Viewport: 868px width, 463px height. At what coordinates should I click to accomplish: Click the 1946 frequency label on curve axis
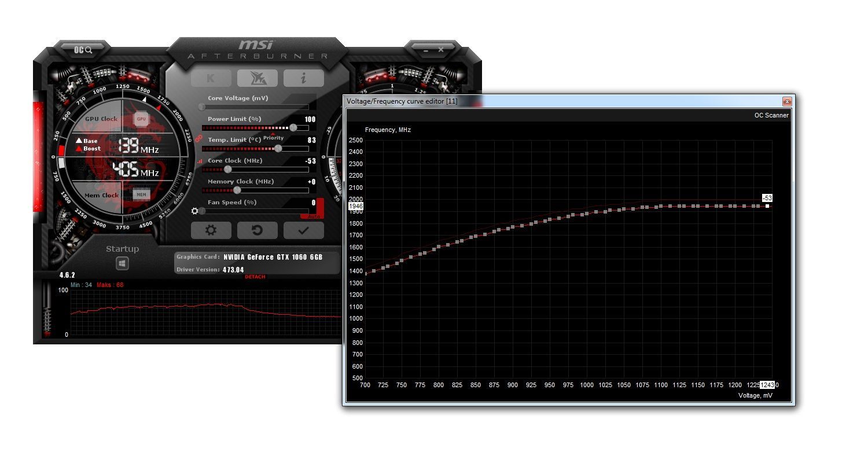(x=356, y=206)
